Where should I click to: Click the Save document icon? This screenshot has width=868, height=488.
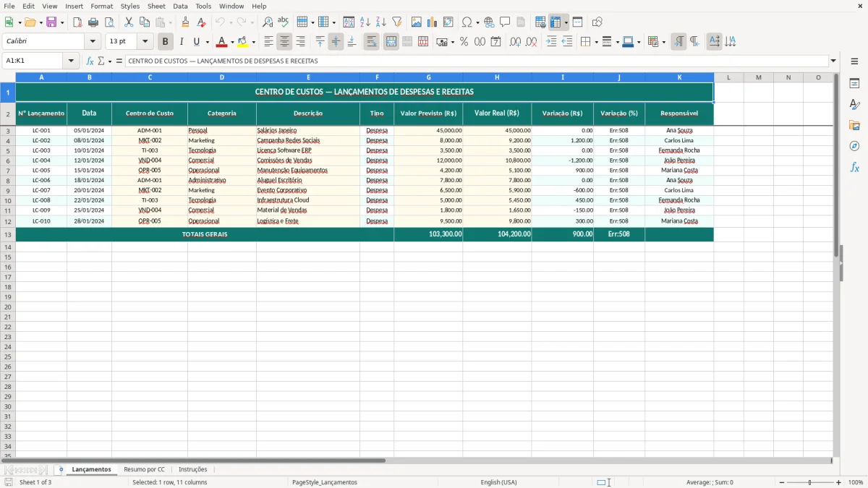tap(51, 22)
